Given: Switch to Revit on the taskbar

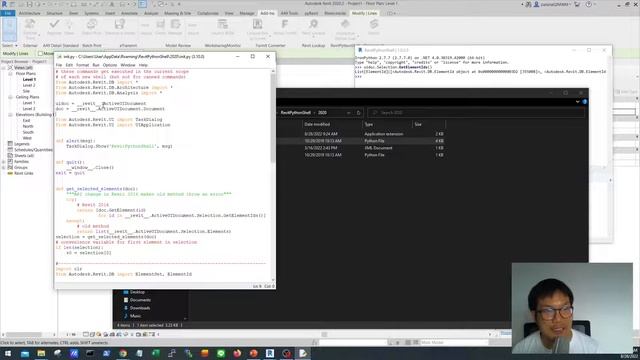Looking at the screenshot, I should pyautogui.click(x=270, y=353).
